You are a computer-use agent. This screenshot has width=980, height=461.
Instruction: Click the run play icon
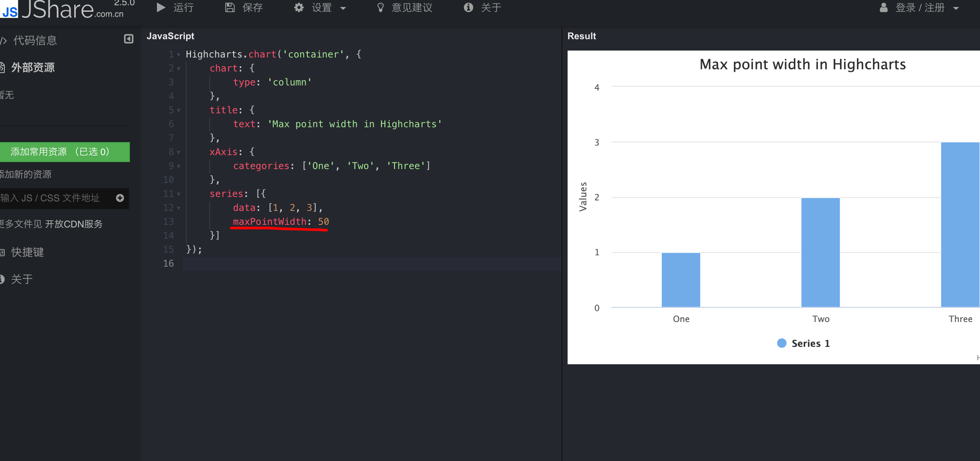tap(161, 7)
